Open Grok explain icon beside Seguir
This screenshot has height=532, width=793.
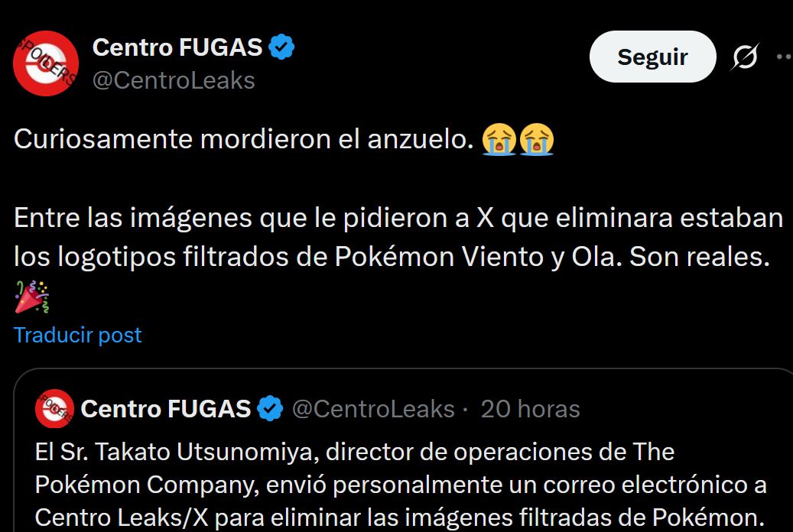click(744, 57)
